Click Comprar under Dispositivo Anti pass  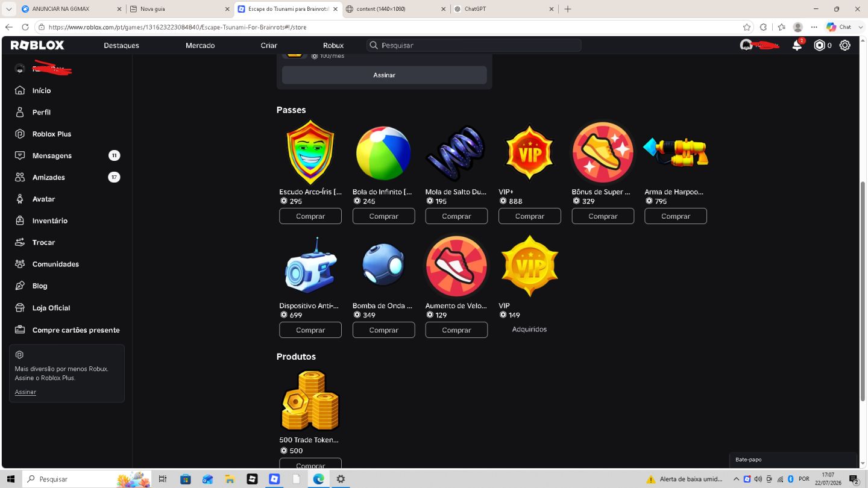pos(310,330)
